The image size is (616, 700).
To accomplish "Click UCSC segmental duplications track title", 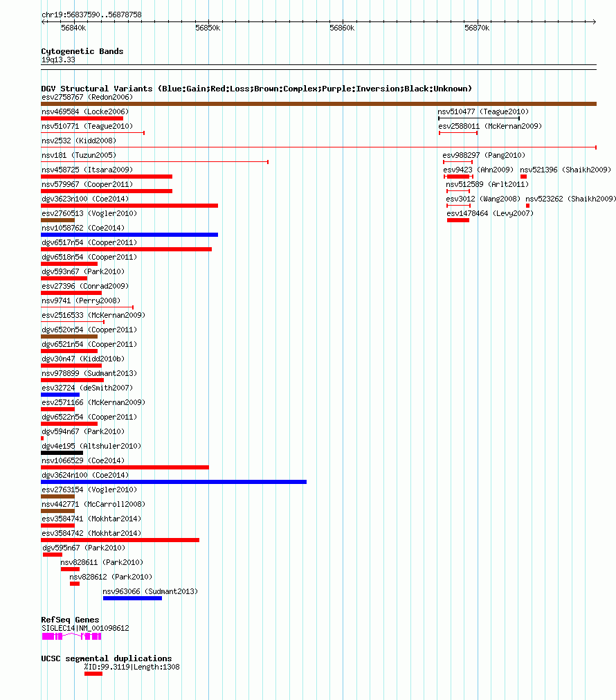I will (x=106, y=658).
